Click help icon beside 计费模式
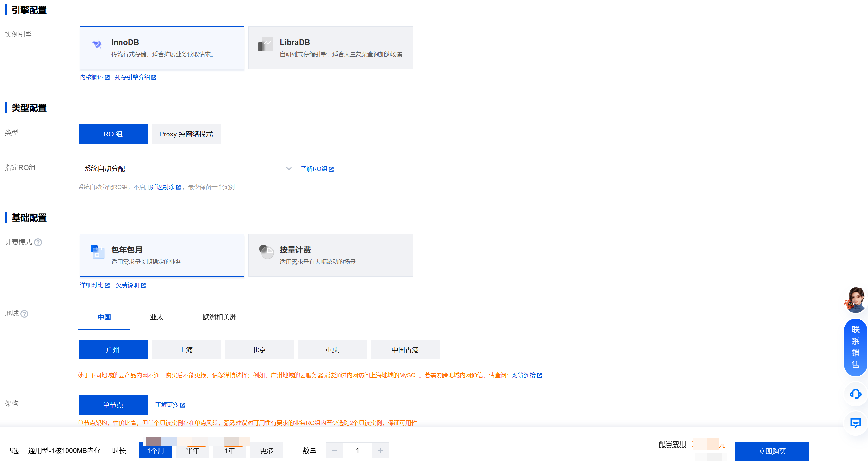868x461 pixels. click(38, 242)
